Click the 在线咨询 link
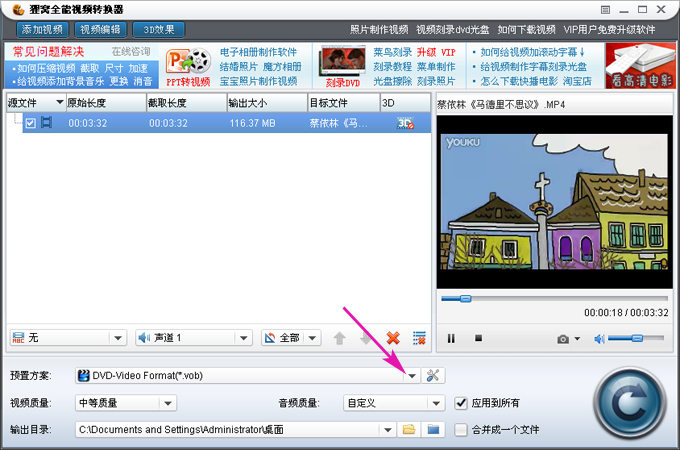This screenshot has height=450, width=680. 131,52
